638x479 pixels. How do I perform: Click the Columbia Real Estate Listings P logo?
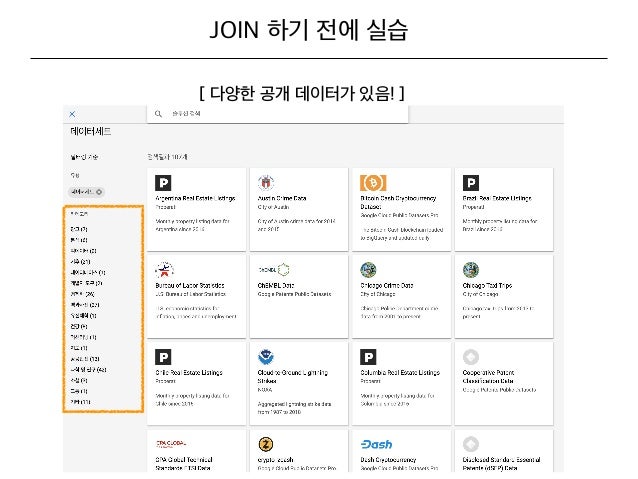click(368, 357)
